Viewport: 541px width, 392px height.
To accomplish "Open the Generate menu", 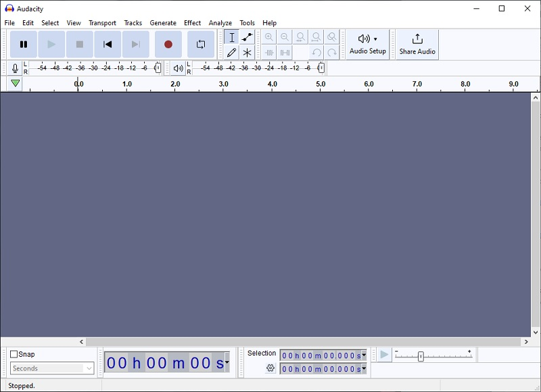I will 163,22.
